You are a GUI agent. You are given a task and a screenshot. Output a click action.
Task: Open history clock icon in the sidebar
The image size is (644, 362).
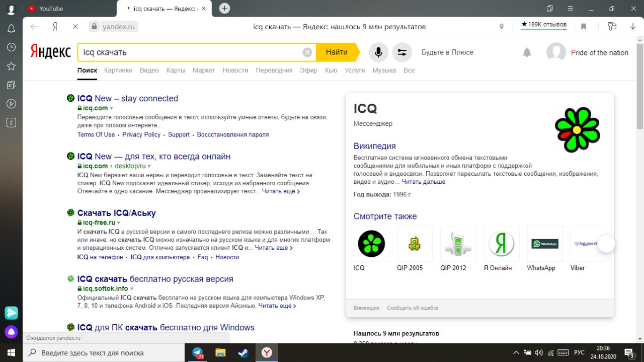click(11, 47)
